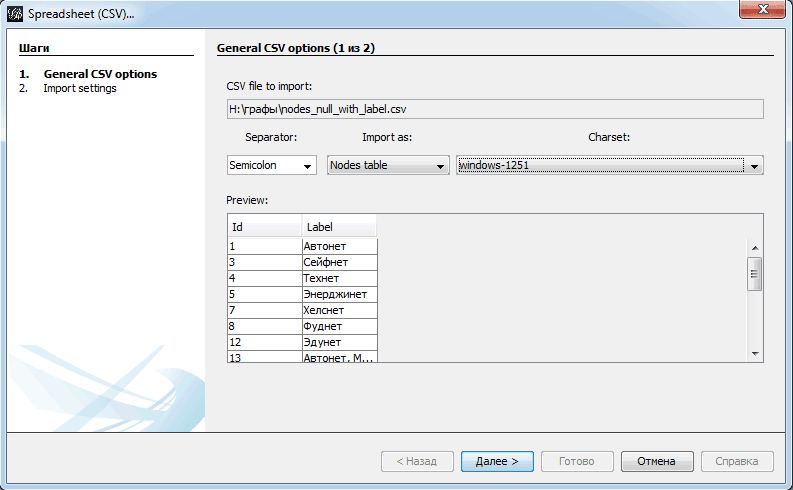793x490 pixels.
Task: Select the Фуднет preview cell
Action: pos(339,326)
